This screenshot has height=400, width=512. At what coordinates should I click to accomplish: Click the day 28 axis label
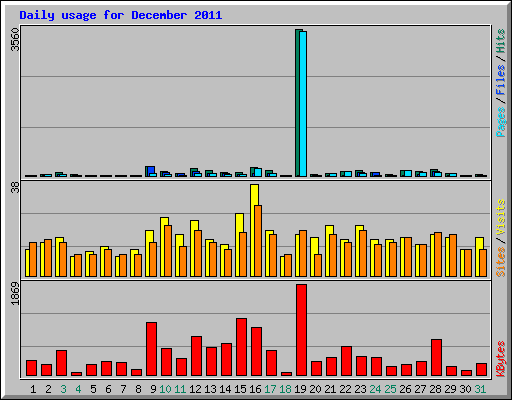pyautogui.click(x=435, y=389)
